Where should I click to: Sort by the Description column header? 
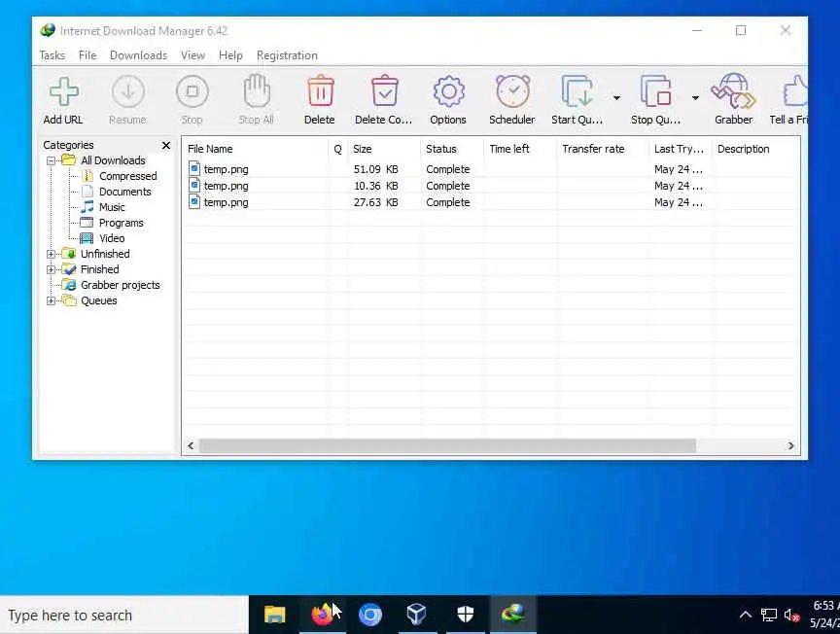coord(755,149)
